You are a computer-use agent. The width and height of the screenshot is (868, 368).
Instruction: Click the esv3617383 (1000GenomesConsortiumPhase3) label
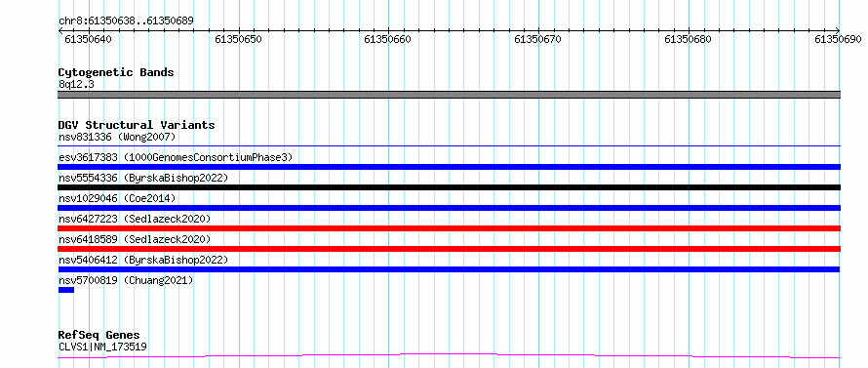tap(176, 157)
